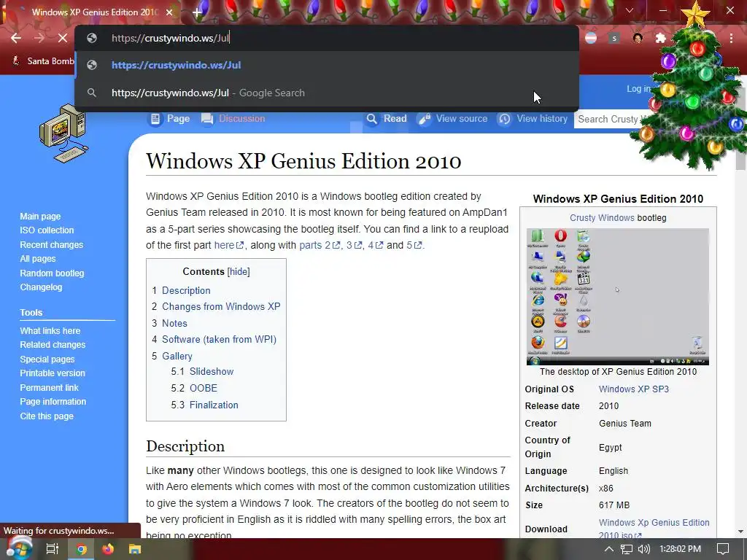The width and height of the screenshot is (747, 560).
Task: Click the Search Crusty wiki field
Action: [610, 119]
